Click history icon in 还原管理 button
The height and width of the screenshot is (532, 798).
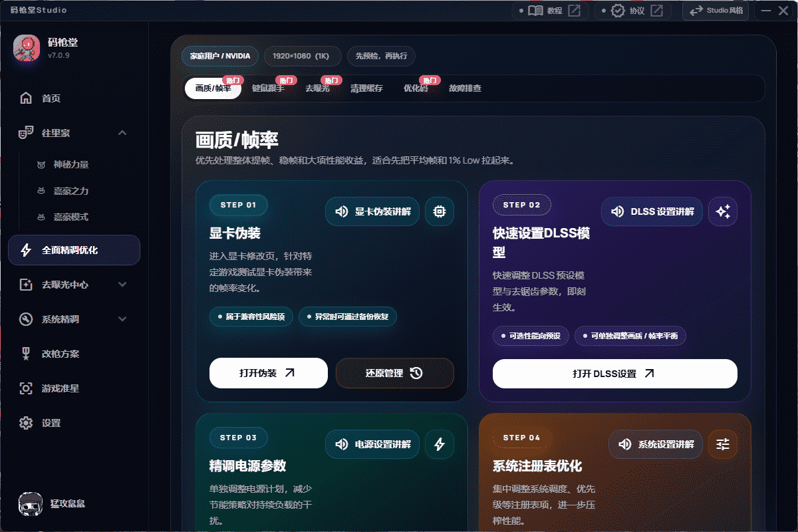pos(416,373)
